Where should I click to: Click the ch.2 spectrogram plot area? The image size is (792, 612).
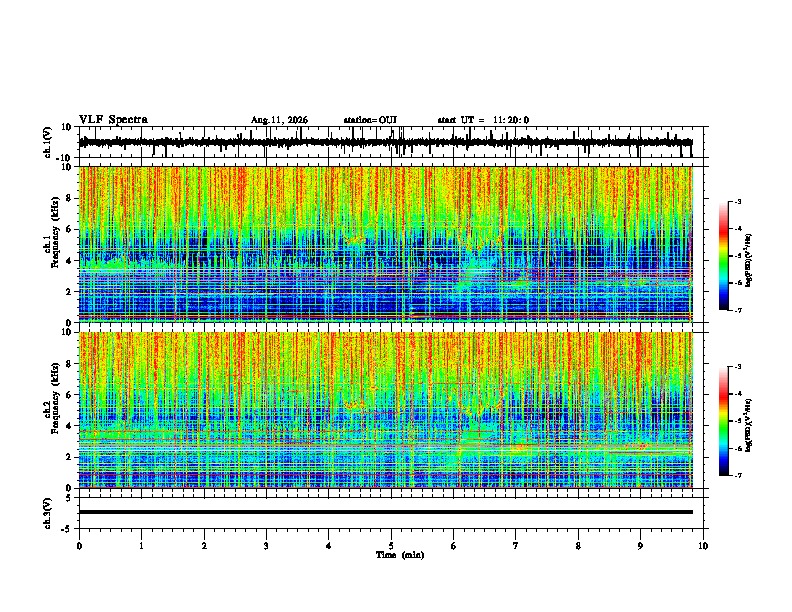coord(386,410)
